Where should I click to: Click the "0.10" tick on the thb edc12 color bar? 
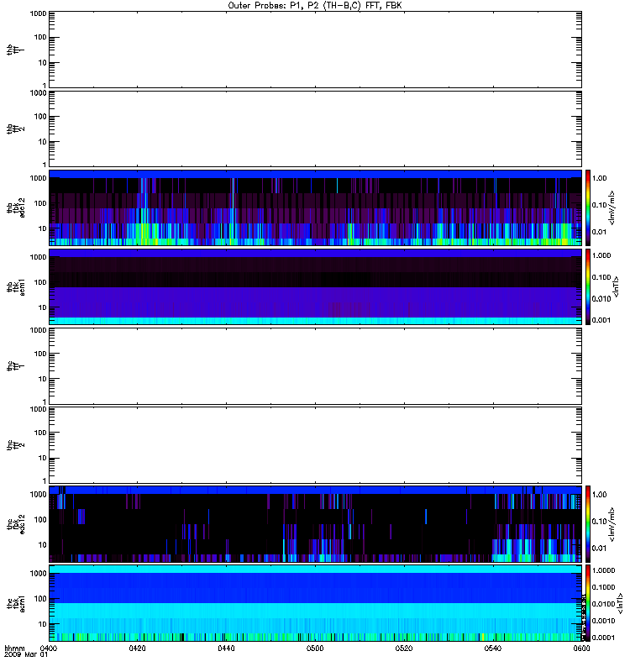600,205
